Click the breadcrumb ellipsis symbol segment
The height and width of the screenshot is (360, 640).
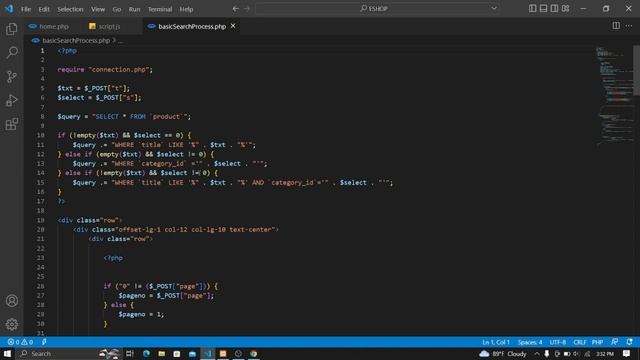(x=120, y=40)
